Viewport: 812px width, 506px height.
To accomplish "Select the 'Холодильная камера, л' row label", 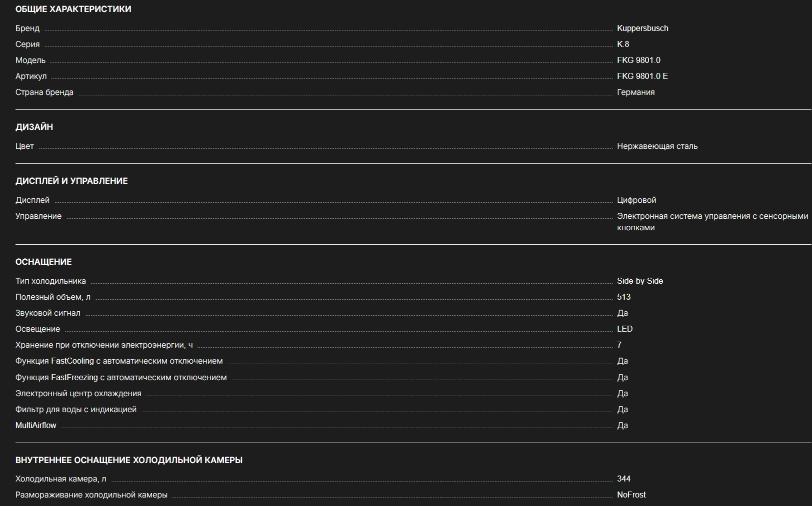I will [x=61, y=479].
